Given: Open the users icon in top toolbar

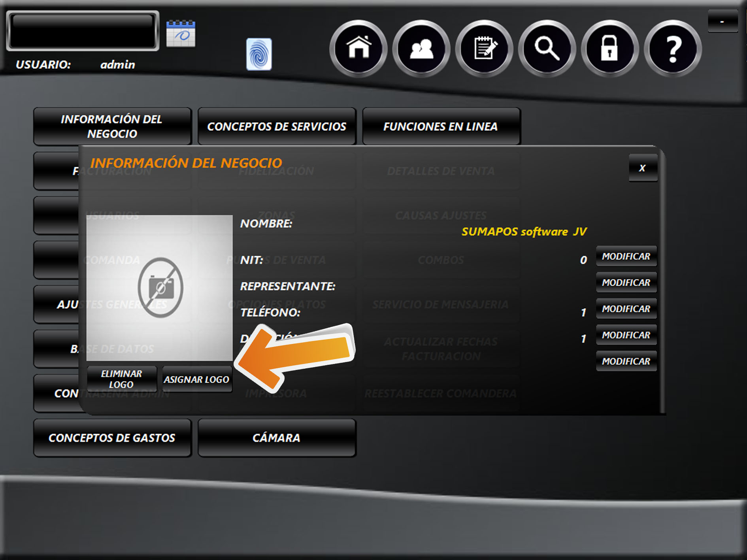Looking at the screenshot, I should [421, 49].
